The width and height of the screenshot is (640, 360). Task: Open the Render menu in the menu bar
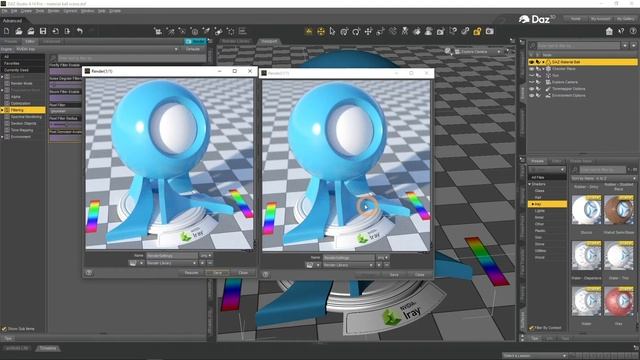[x=53, y=11]
